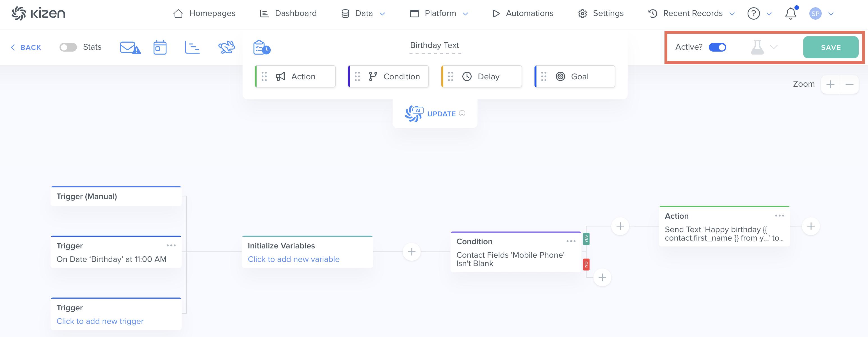The image size is (868, 337).
Task: Expand the Data dropdown menu
Action: pos(364,13)
